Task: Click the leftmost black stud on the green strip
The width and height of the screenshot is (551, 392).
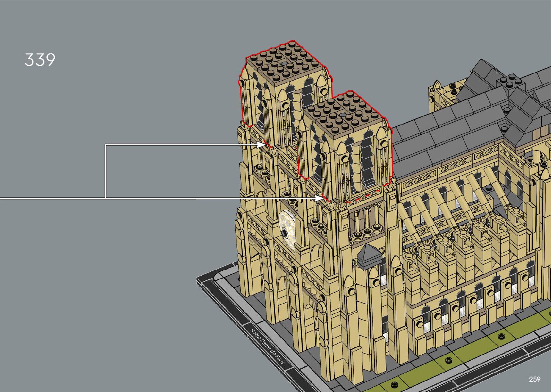Action: (x=395, y=384)
